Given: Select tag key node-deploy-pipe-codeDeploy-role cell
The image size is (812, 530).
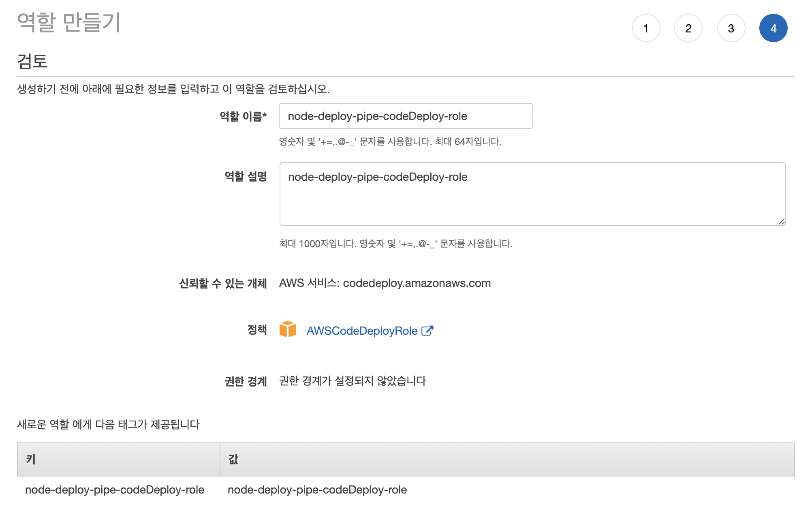Looking at the screenshot, I should click(x=115, y=490).
